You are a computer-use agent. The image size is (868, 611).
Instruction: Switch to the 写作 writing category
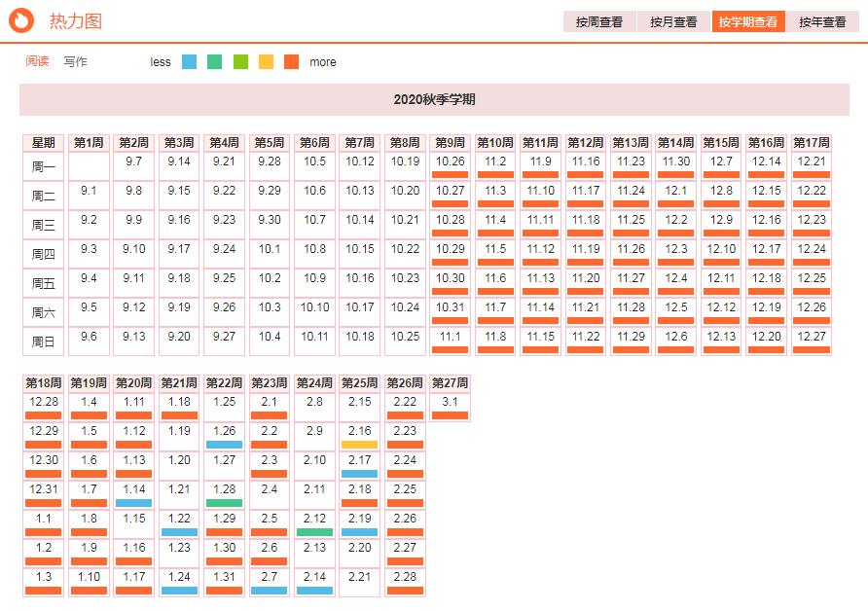pos(75,61)
